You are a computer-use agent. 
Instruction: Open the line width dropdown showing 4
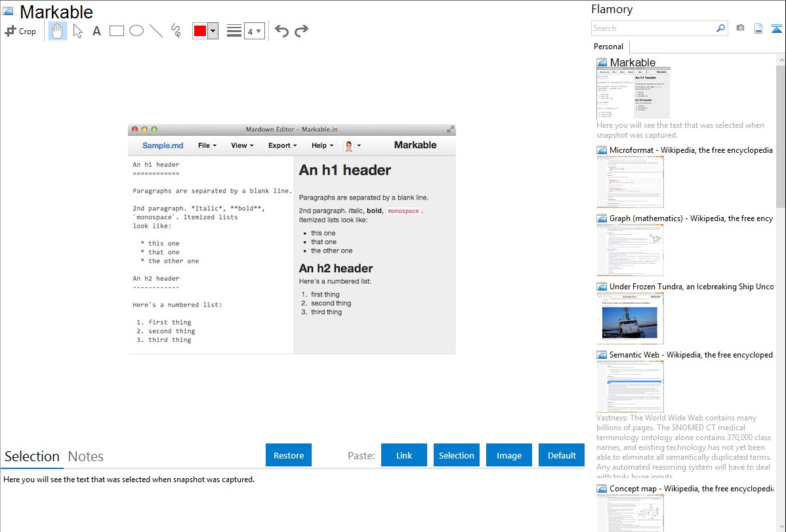255,31
